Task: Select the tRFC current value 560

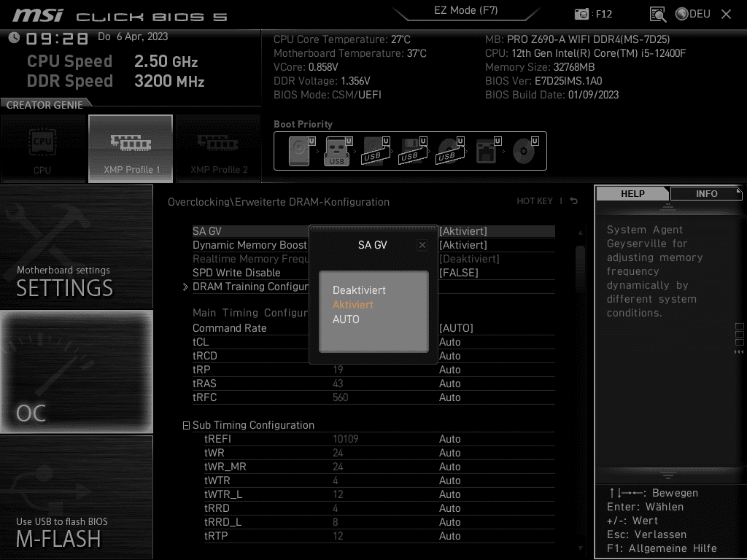Action: click(340, 397)
